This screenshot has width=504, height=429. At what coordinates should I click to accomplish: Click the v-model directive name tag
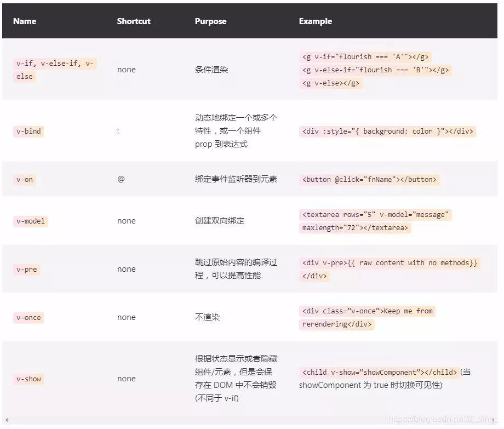(31, 221)
